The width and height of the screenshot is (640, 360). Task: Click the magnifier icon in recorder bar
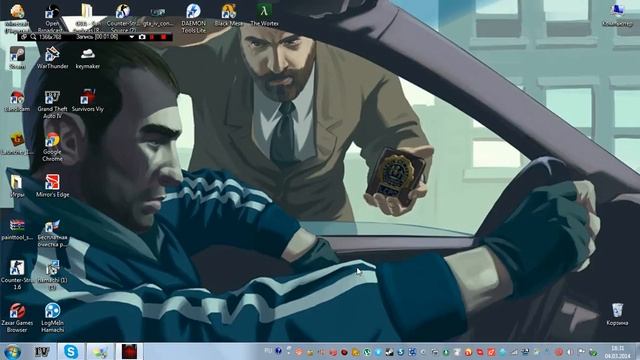coord(33,37)
